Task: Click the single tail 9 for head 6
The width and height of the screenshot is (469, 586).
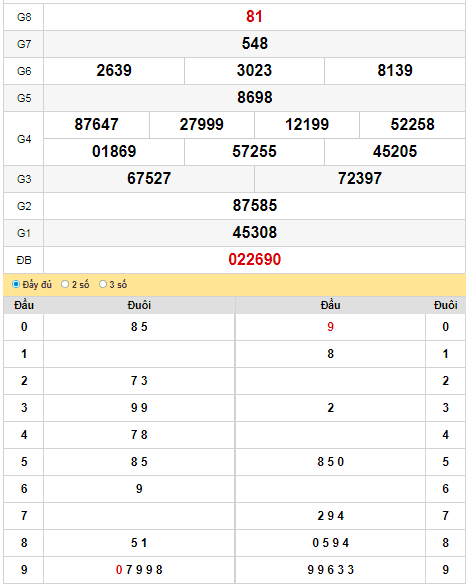Action: tap(139, 488)
